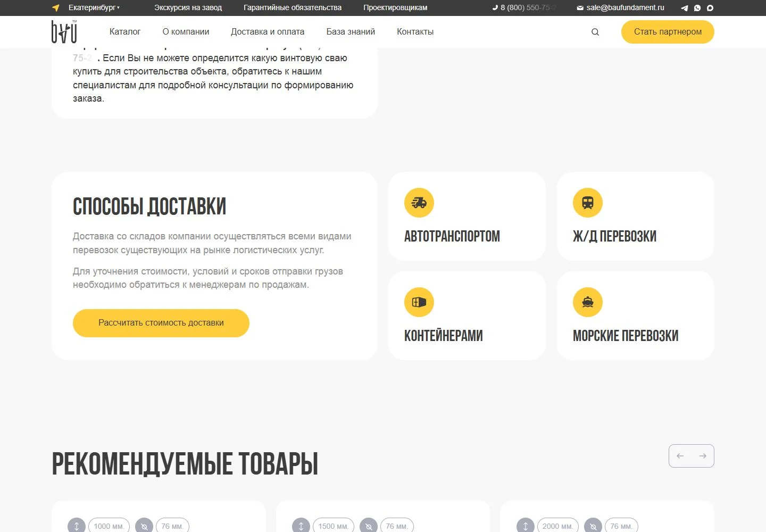Click the site search magnifier icon
Image resolution: width=766 pixels, height=532 pixels.
tap(595, 32)
